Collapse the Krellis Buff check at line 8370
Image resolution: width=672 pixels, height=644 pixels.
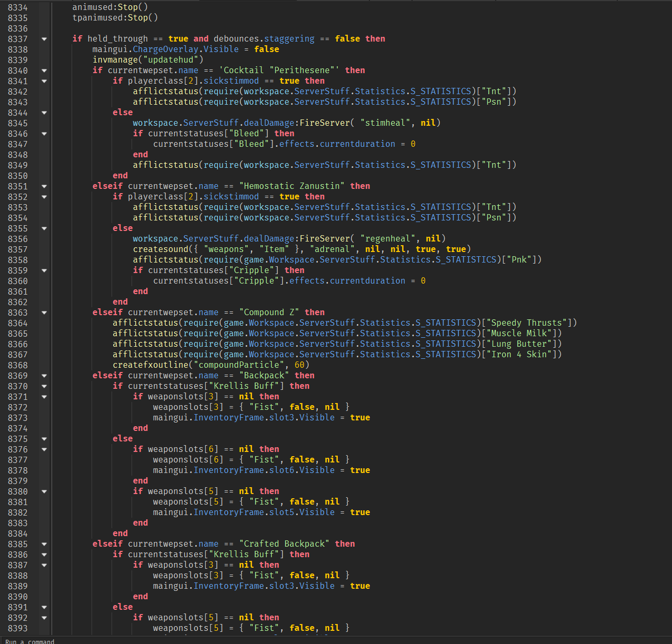click(x=44, y=386)
